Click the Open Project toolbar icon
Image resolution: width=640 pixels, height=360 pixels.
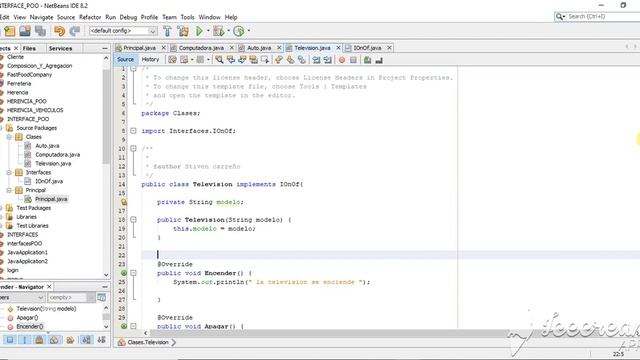point(25,31)
